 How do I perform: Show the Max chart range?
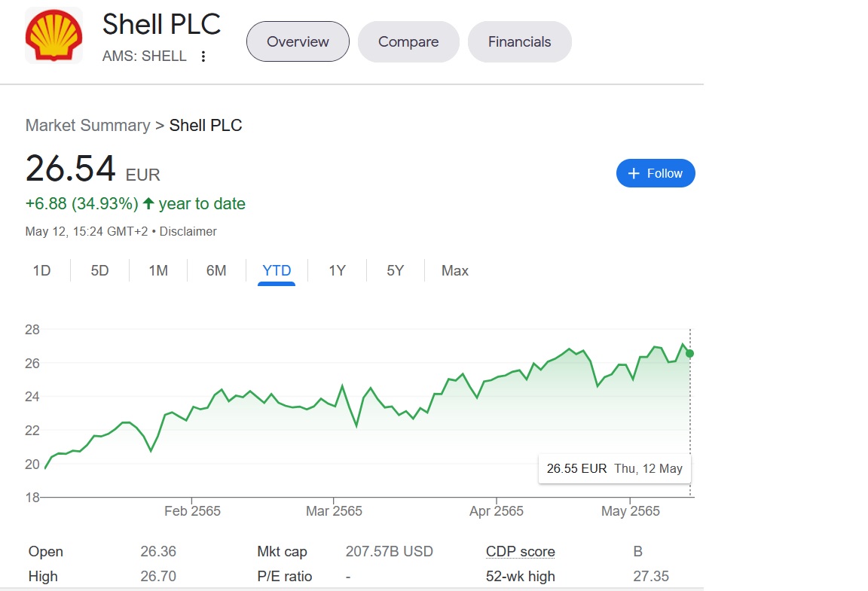(455, 270)
